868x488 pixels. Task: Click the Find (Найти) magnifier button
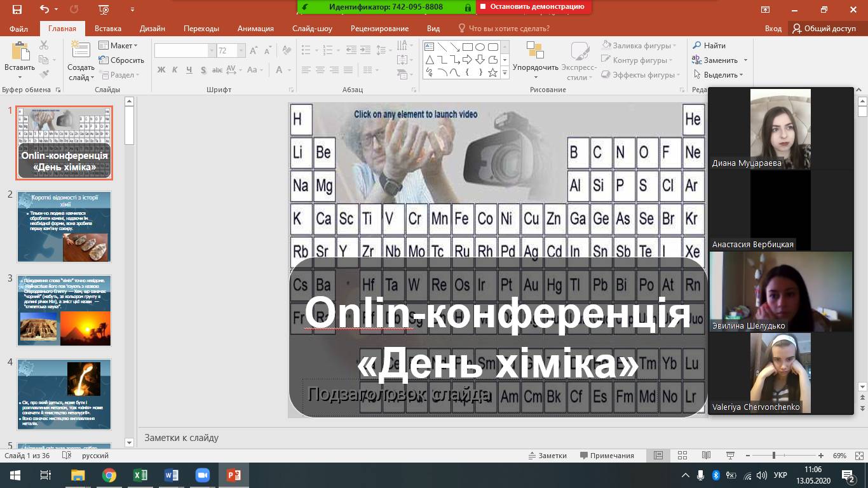click(x=709, y=46)
